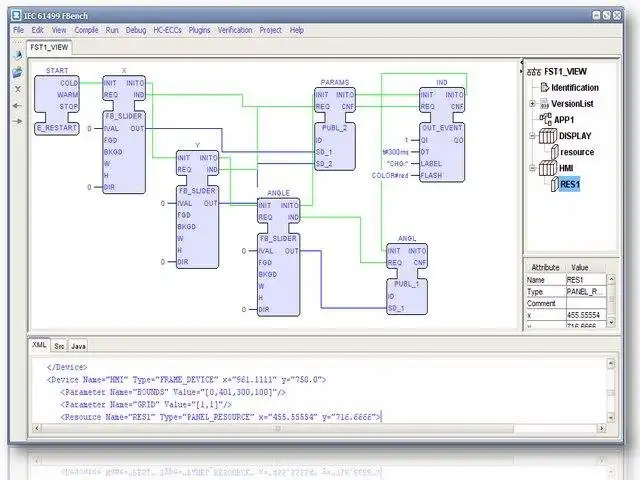Switch to the Src tab
This screenshot has width=640, height=480.
59,346
